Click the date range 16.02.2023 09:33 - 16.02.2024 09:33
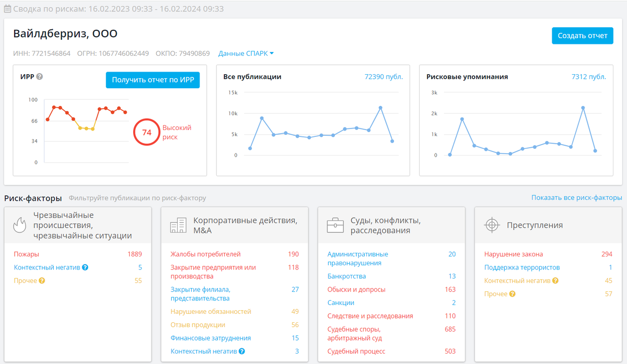Viewport: 627px width, 364px height. 156,9
